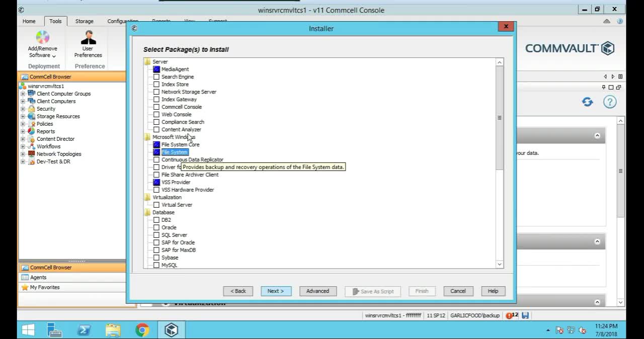Open User Preferences icon
644x339 pixels.
(88, 44)
